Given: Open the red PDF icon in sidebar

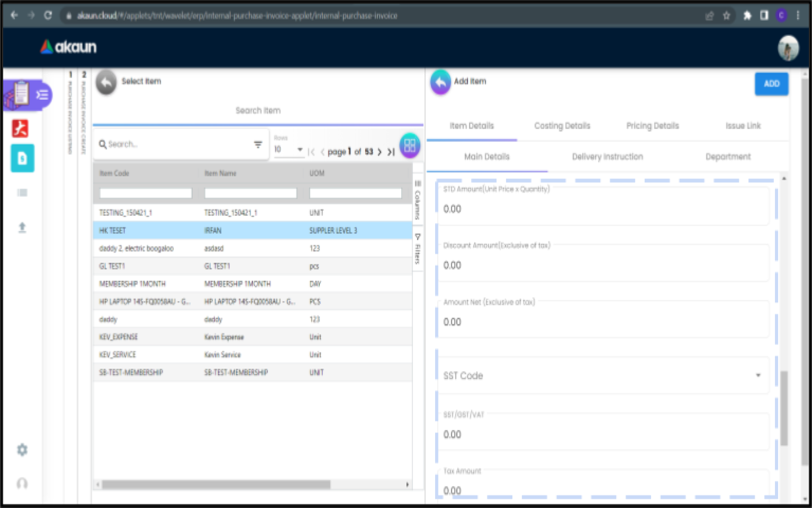Looking at the screenshot, I should (21, 129).
